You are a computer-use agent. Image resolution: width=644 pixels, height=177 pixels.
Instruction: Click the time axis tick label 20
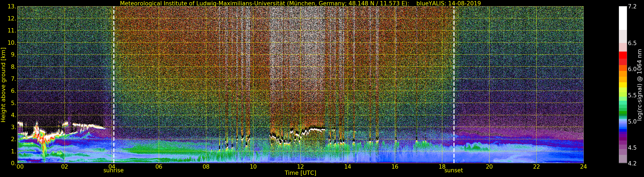click(489, 167)
